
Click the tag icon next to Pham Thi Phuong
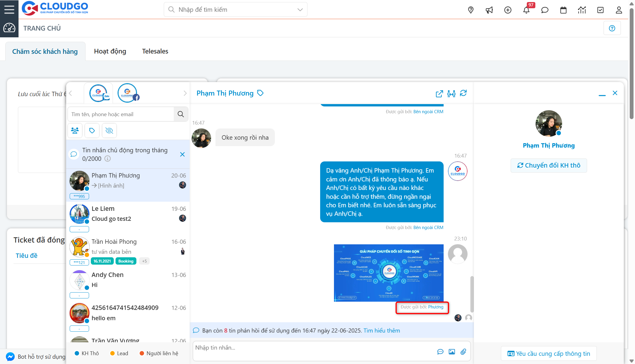pos(260,93)
